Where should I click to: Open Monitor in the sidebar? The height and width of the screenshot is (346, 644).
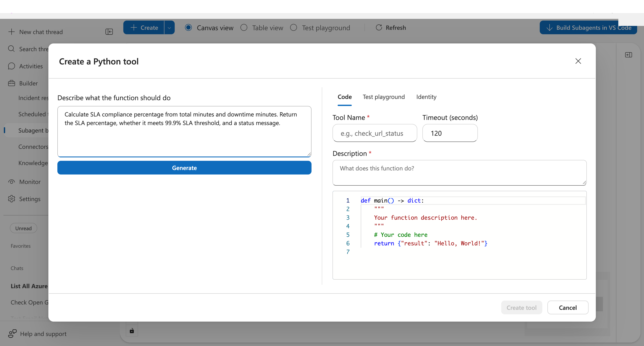(30, 182)
